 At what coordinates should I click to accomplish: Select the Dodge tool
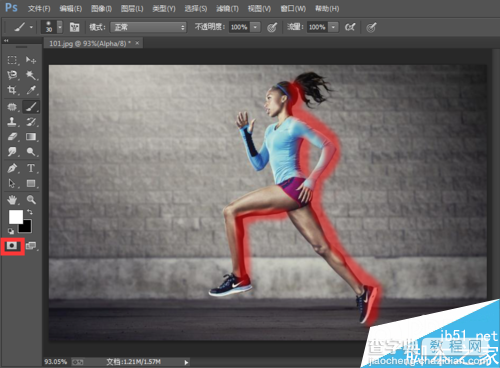click(x=31, y=152)
